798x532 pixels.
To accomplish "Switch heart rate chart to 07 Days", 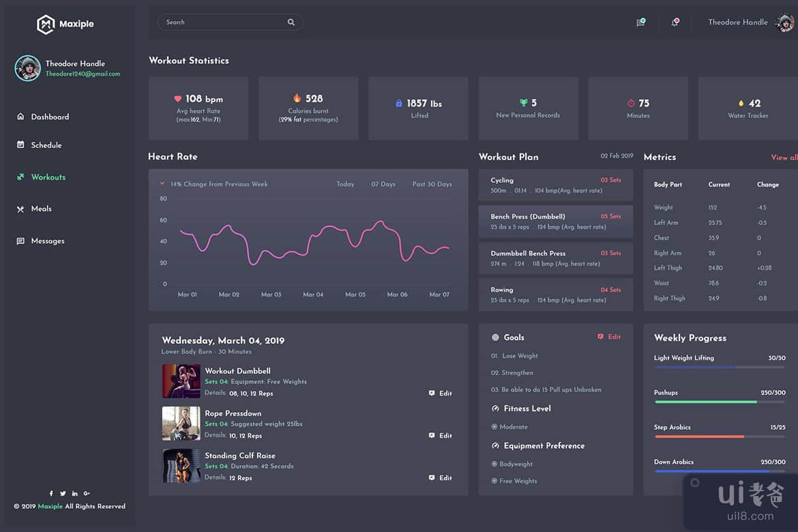I will (x=383, y=184).
